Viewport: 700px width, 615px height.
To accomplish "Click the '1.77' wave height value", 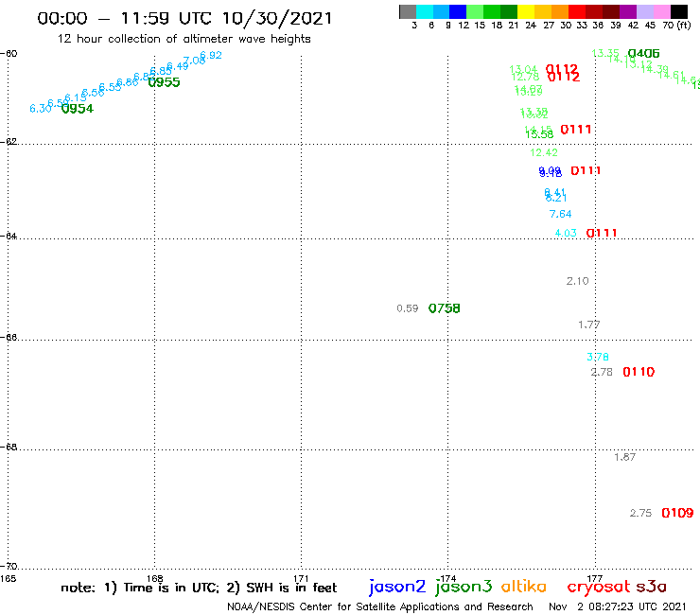I will [x=588, y=325].
